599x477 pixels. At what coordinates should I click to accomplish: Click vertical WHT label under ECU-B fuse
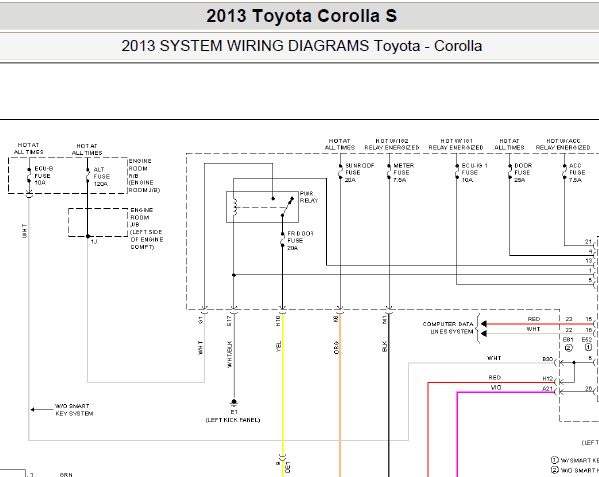pyautogui.click(x=25, y=231)
